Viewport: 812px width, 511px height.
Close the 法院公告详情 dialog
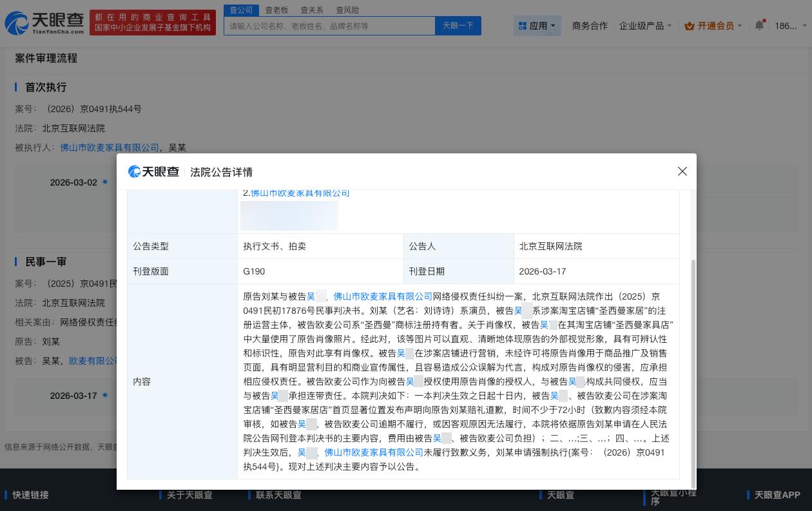click(x=682, y=171)
